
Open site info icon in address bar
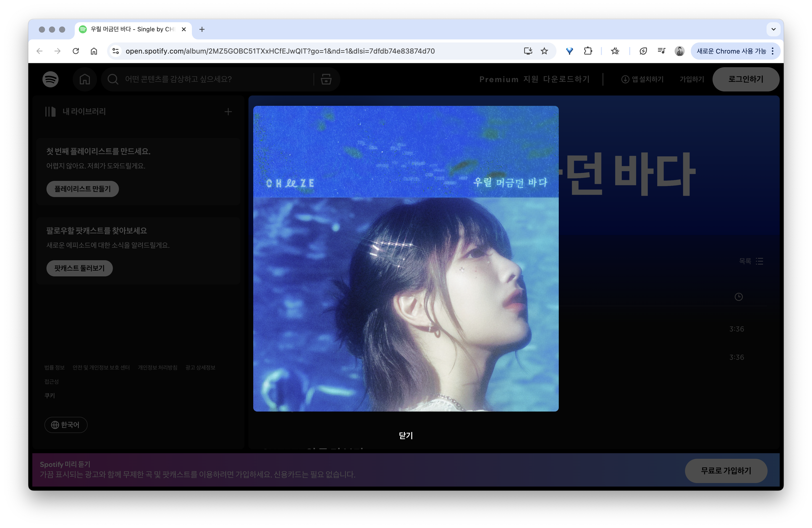[116, 51]
